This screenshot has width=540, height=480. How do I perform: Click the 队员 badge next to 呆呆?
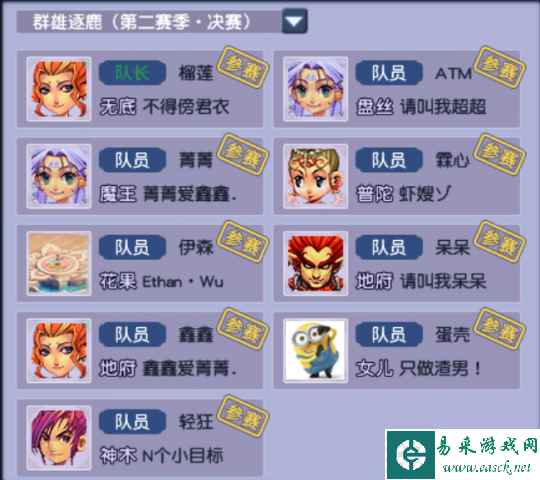(x=389, y=247)
